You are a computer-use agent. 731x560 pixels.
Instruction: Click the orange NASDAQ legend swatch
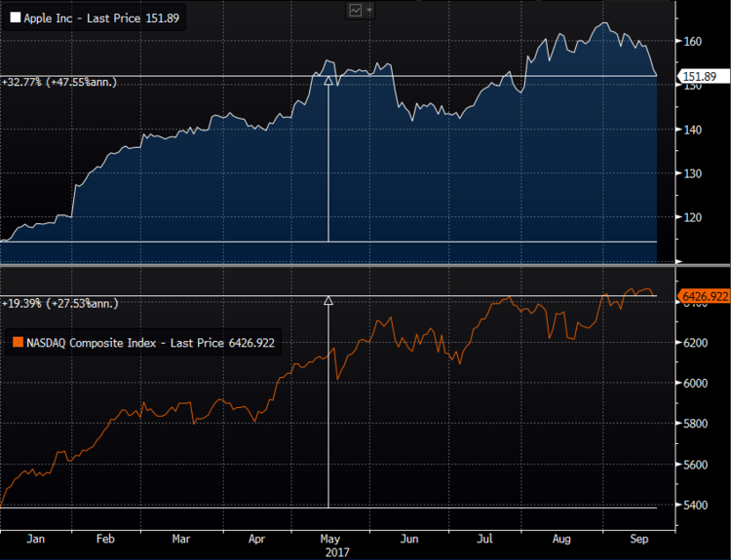pyautogui.click(x=18, y=343)
